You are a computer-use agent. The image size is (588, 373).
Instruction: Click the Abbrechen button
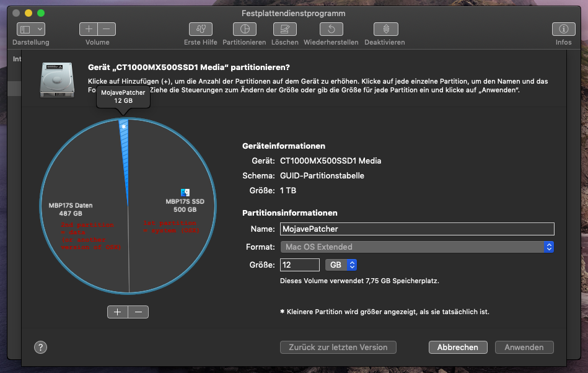(458, 347)
